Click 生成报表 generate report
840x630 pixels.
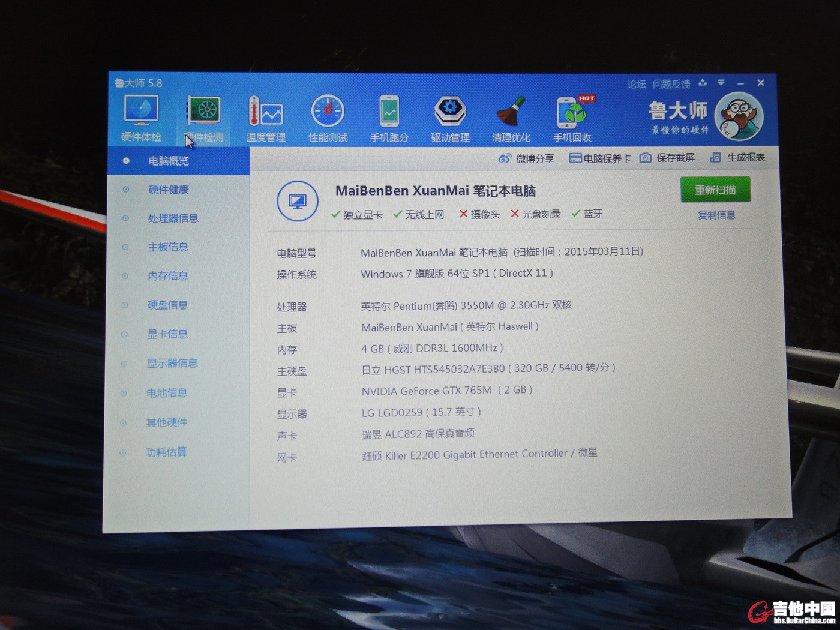coord(737,157)
